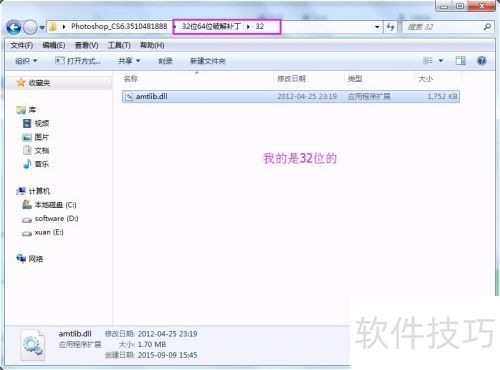
Task: Open 本地磁盘 (C:) drive
Action: 56,205
